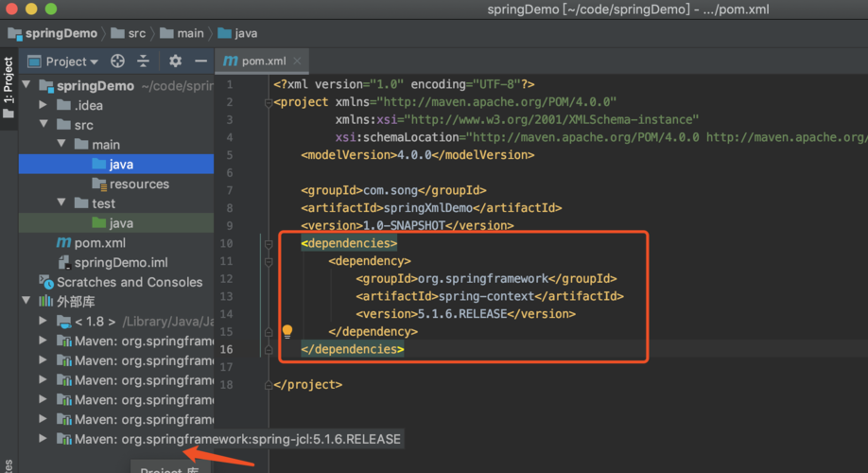
Task: Expand the .idea folder
Action: coord(43,104)
